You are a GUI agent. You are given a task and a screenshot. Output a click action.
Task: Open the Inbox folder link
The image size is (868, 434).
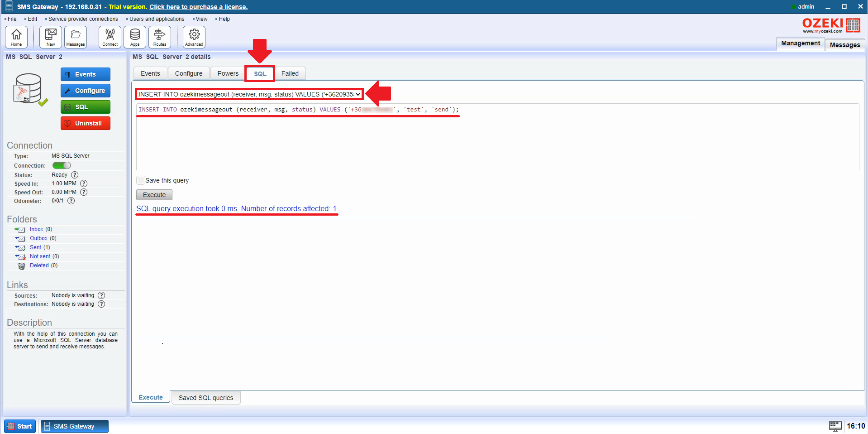(37, 229)
